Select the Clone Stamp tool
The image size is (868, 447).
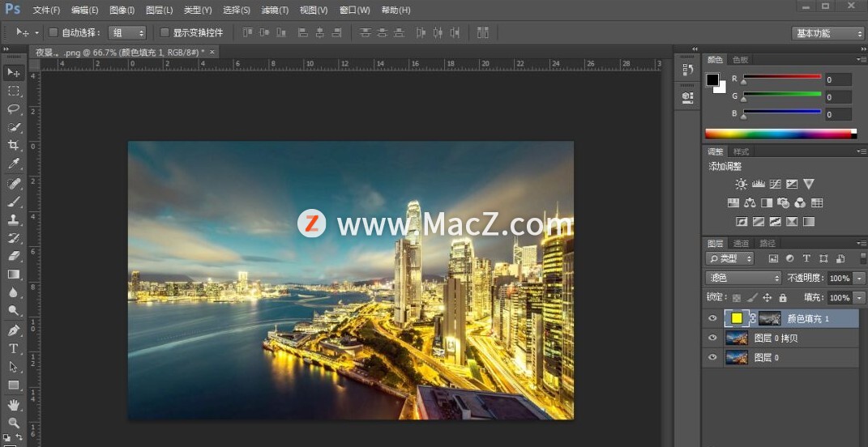(x=14, y=219)
